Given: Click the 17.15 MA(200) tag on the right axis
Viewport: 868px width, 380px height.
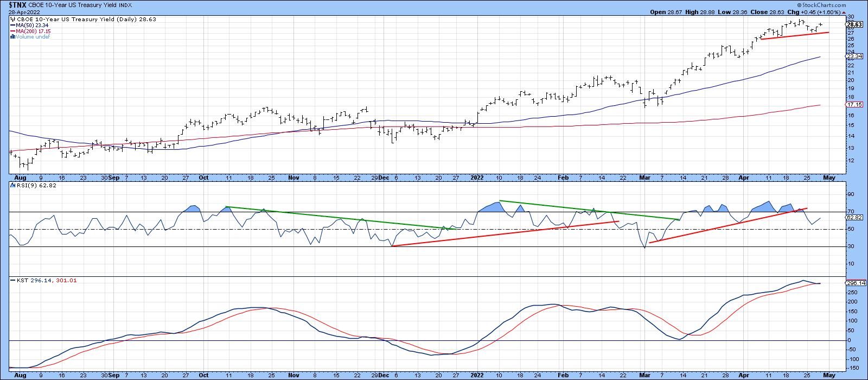Looking at the screenshot, I should click(x=854, y=104).
